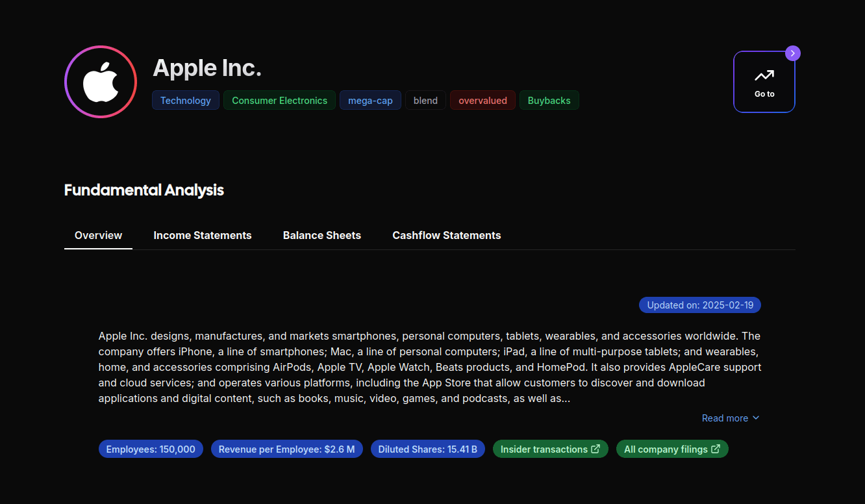Image resolution: width=865 pixels, height=504 pixels.
Task: Click the overvalued valuation tag
Action: tap(483, 100)
